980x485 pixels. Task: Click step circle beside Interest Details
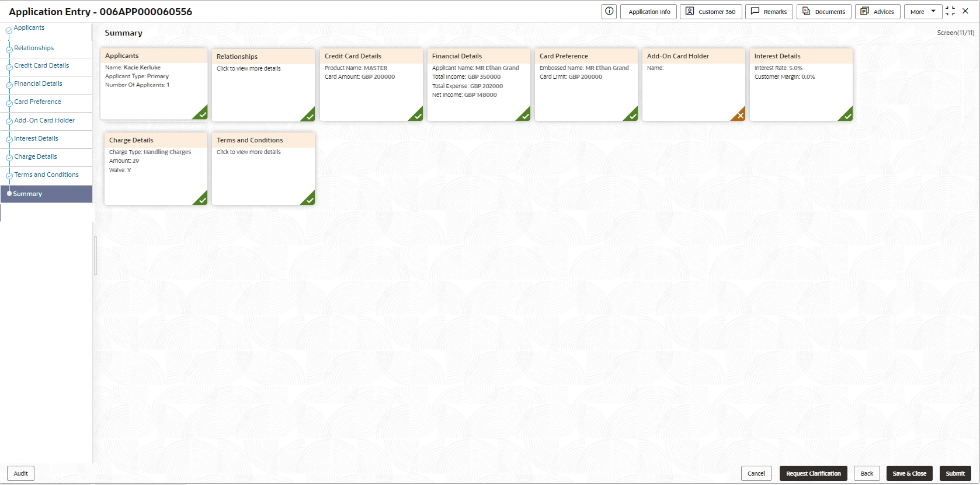pos(9,139)
